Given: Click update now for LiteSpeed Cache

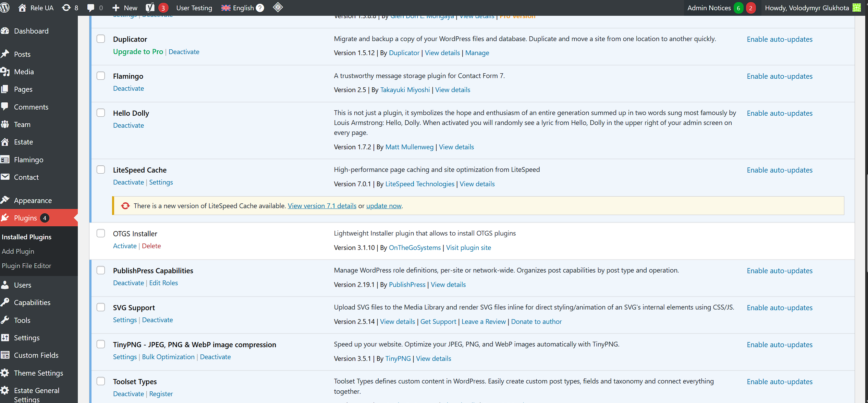Looking at the screenshot, I should click(384, 206).
